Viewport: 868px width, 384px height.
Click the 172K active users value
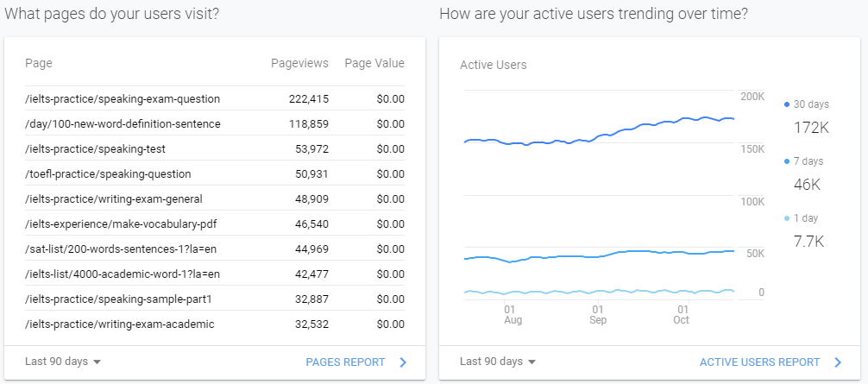[811, 128]
